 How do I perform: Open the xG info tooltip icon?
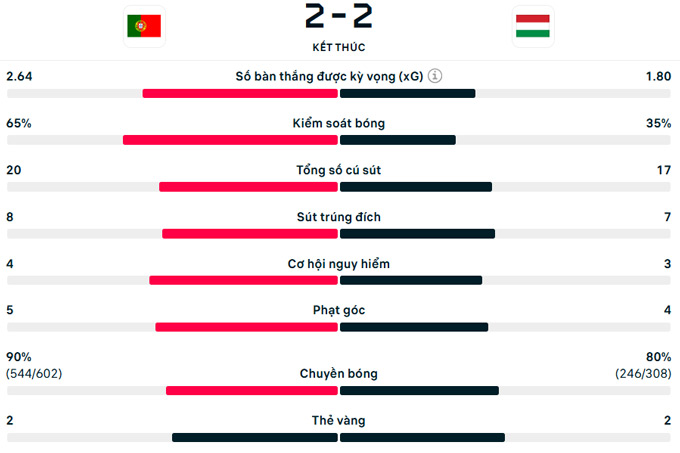tap(436, 76)
